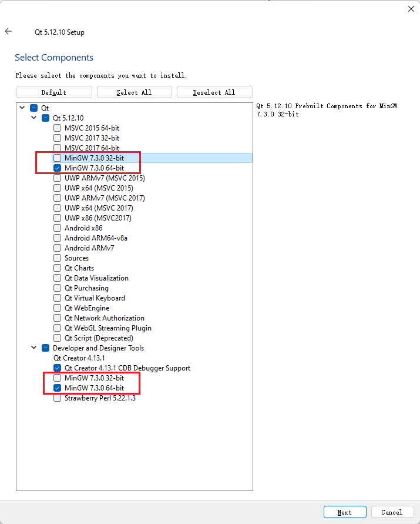420x524 pixels.
Task: Select the Android ARM64-v8a tree item
Action: (96, 238)
